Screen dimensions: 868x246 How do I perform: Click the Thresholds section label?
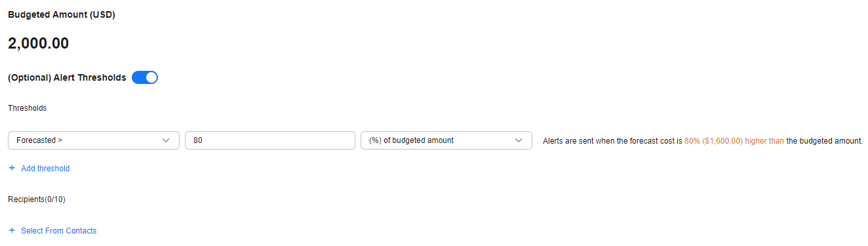tap(28, 108)
